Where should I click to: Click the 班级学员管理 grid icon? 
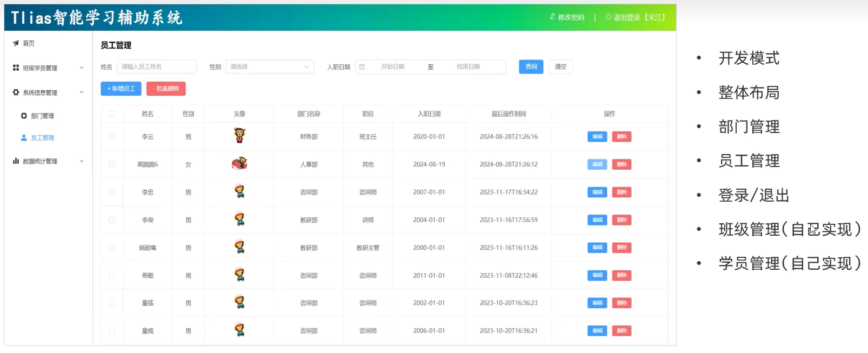16,68
